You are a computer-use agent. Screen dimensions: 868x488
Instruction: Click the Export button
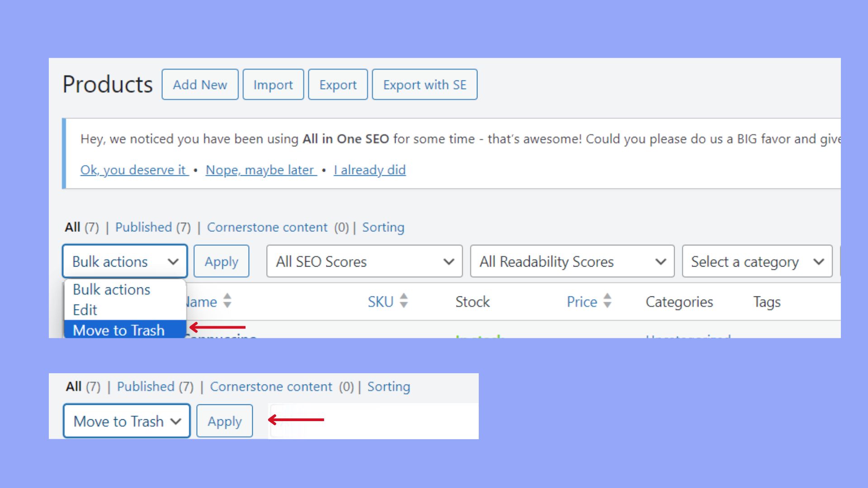[x=338, y=84]
